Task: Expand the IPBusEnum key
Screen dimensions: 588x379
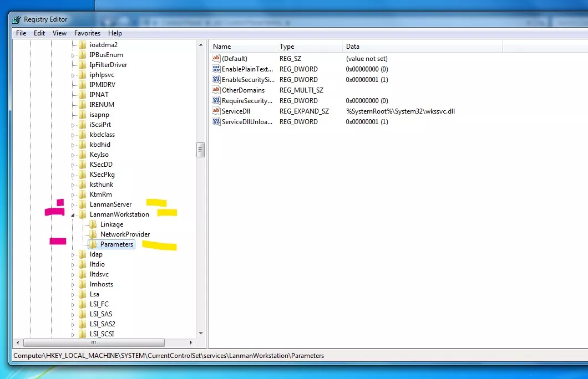Action: pyautogui.click(x=73, y=55)
